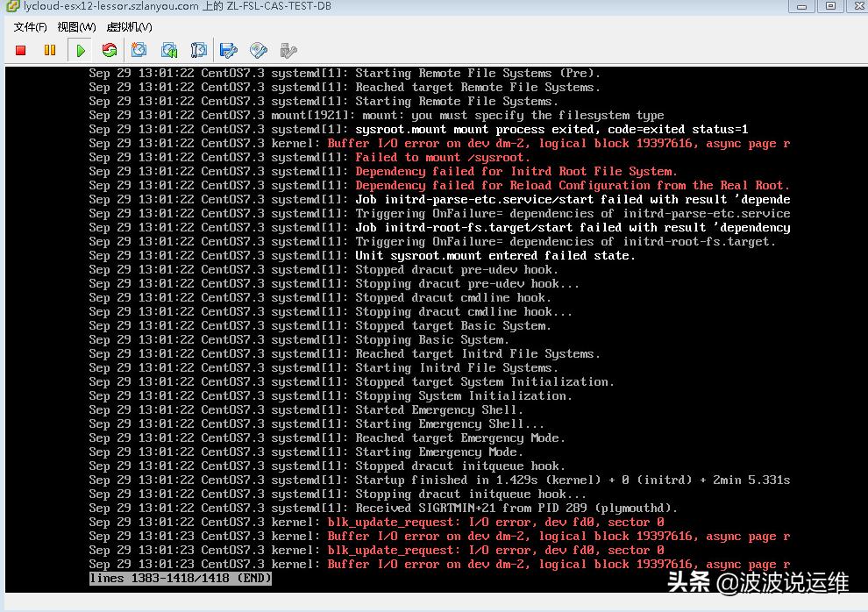Take a snapshot of the VM
Image resolution: width=868 pixels, height=612 pixels.
pyautogui.click(x=139, y=50)
